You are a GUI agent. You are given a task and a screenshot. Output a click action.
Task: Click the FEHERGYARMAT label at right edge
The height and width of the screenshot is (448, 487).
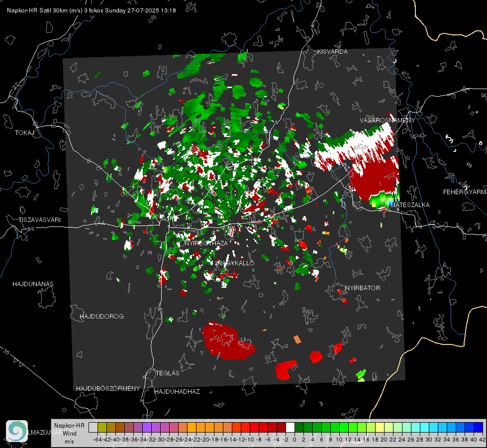[x=465, y=192]
